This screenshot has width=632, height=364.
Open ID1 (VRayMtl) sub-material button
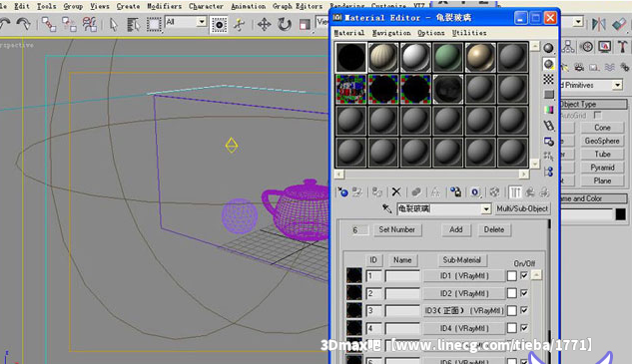point(464,276)
